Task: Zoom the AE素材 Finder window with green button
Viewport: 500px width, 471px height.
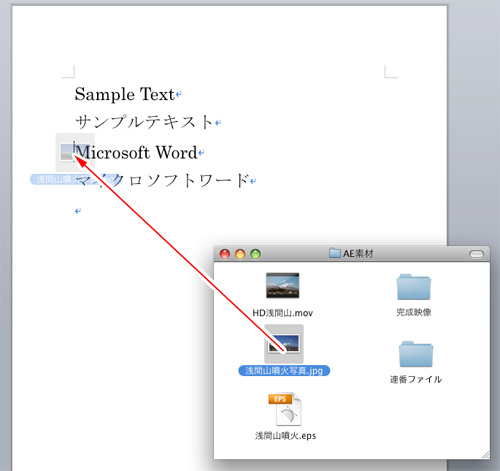Action: click(x=255, y=254)
